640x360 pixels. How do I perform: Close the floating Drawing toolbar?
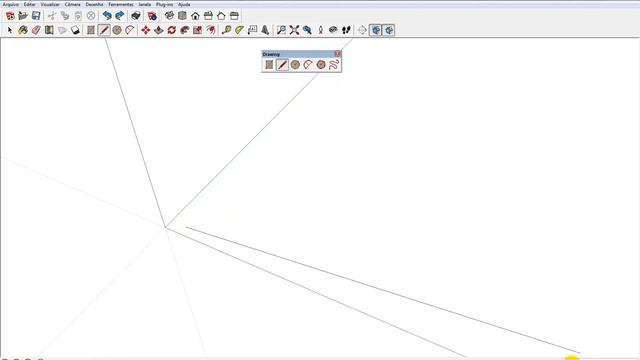[338, 54]
